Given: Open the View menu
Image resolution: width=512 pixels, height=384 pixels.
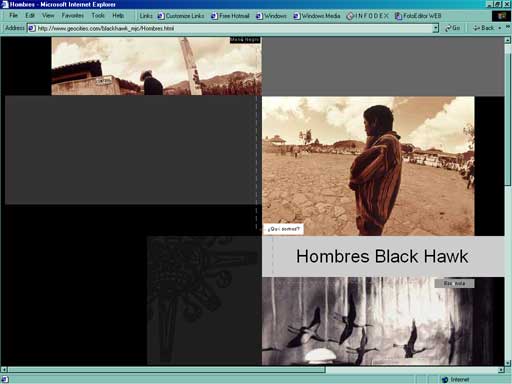Looking at the screenshot, I should click(48, 15).
